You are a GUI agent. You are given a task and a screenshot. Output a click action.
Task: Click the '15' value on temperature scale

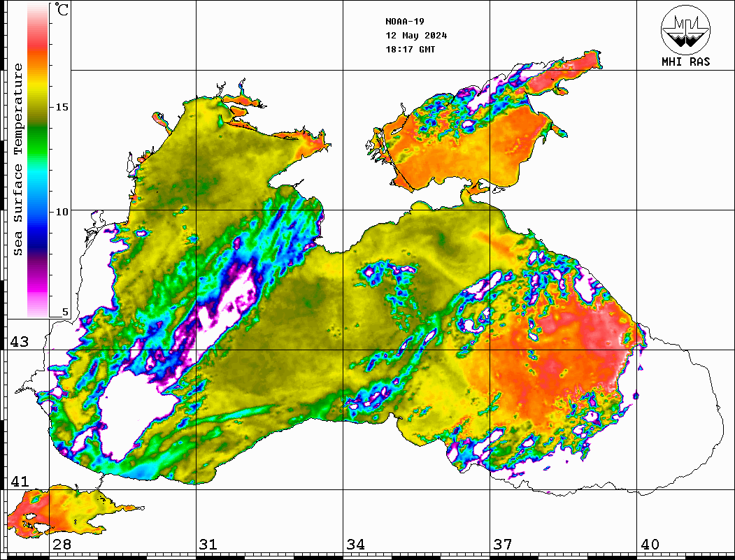coord(62,107)
